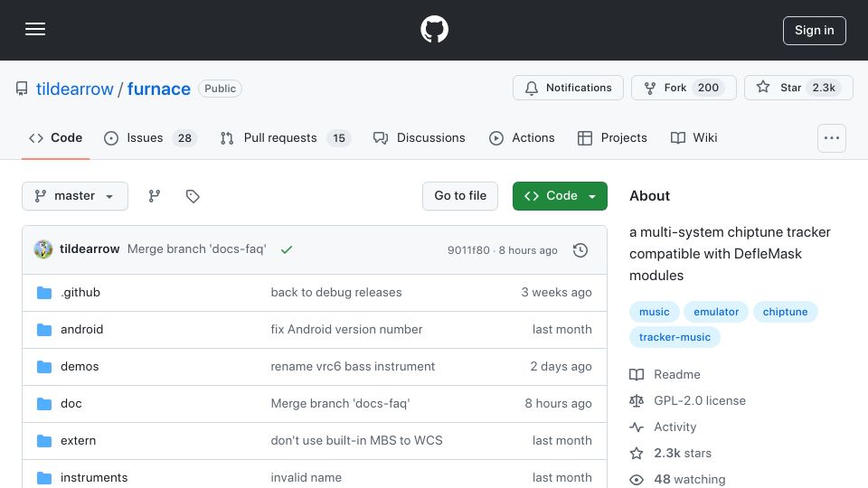The height and width of the screenshot is (488, 868).
Task: Open commit 'invalid name'
Action: [x=307, y=477]
